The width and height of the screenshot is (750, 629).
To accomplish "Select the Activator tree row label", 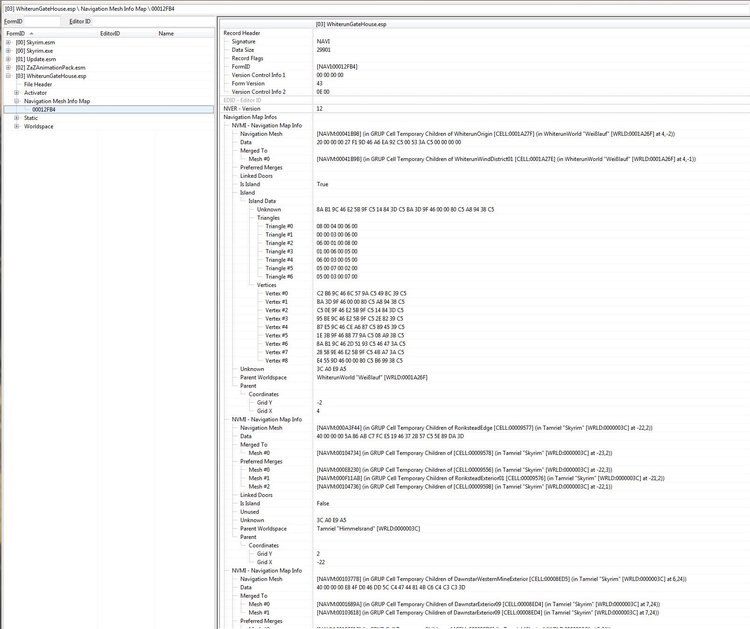I will 35,93.
